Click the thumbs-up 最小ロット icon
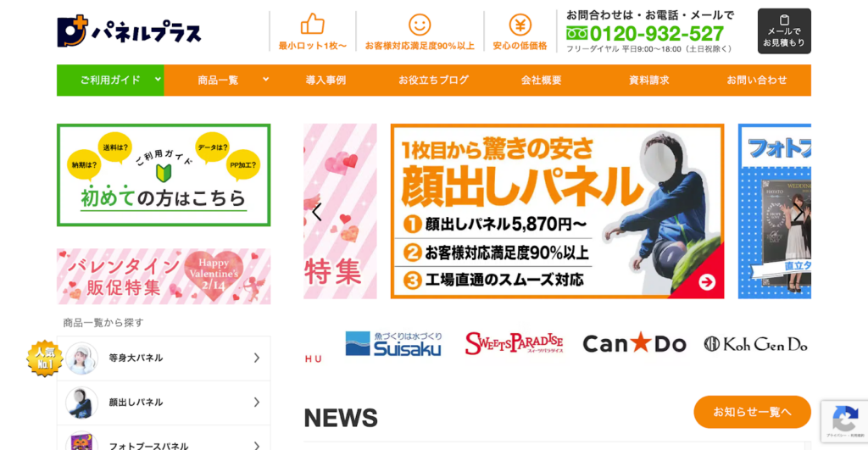 (x=312, y=24)
